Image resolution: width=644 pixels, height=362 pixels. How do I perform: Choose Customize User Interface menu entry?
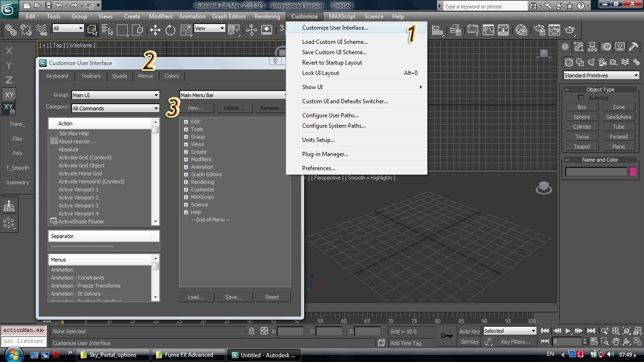coord(356,28)
